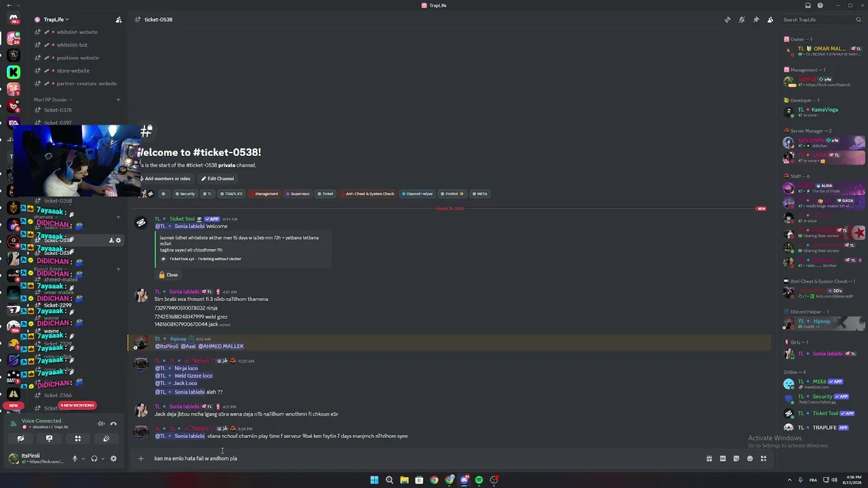Open File Explorer from taskbar
The height and width of the screenshot is (488, 868).
point(404,480)
